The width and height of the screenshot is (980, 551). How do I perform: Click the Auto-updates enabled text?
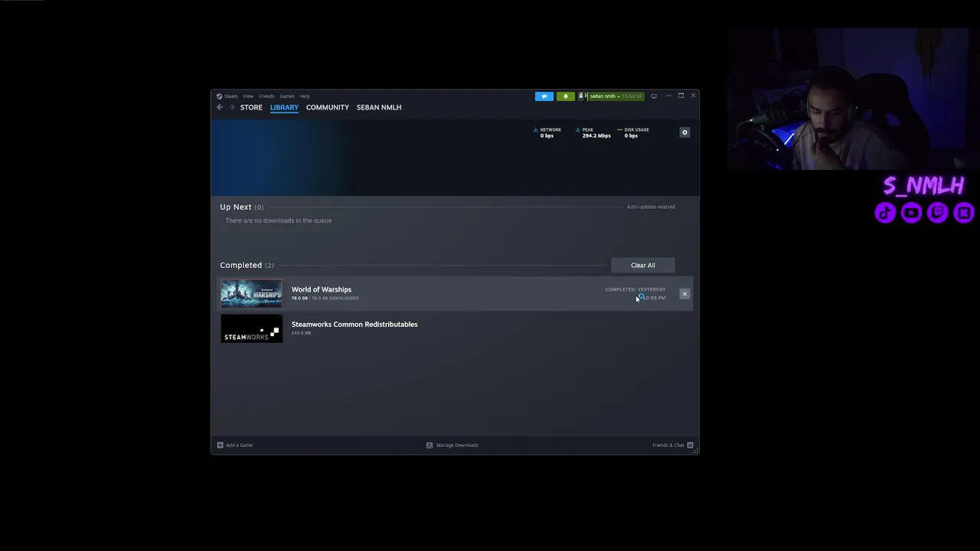coord(651,207)
